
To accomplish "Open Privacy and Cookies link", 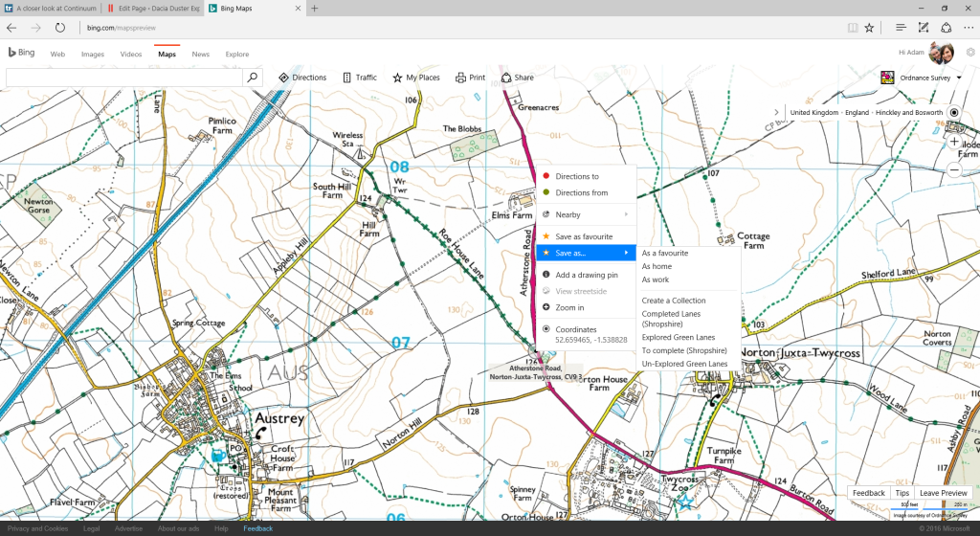I will click(38, 528).
